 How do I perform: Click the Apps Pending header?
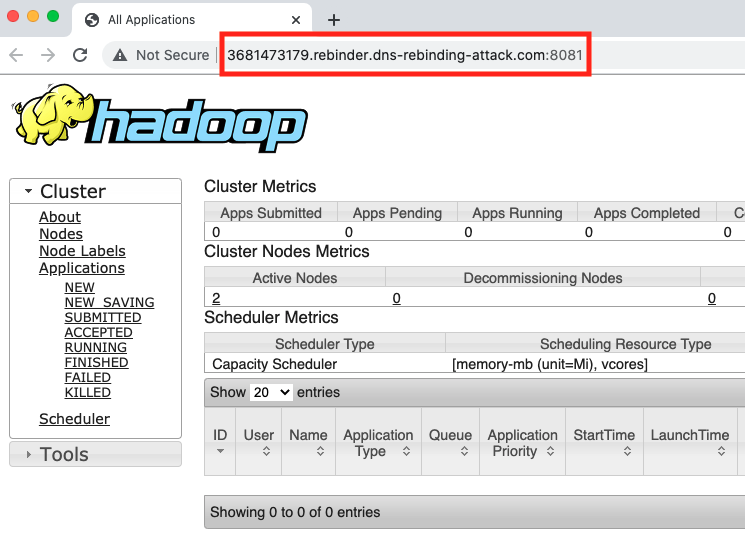397,213
